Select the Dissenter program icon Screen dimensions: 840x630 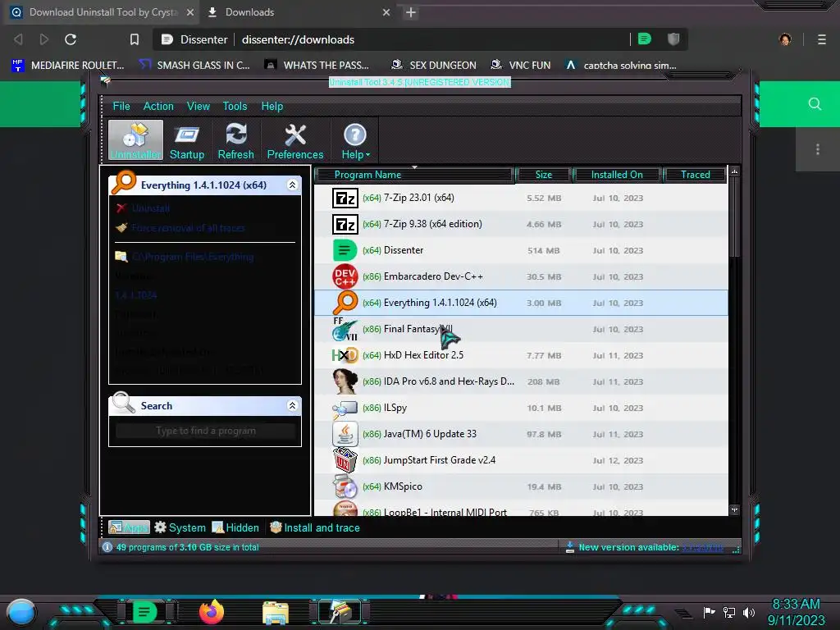pyautogui.click(x=345, y=250)
